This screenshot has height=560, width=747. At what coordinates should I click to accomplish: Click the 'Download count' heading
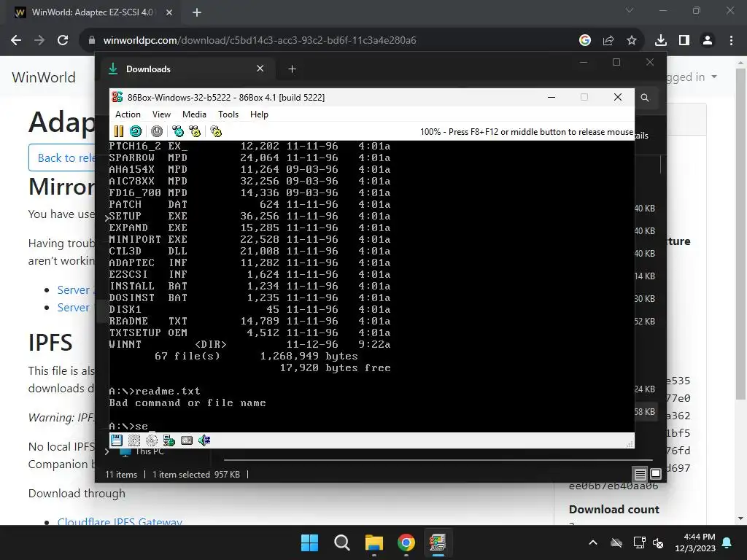(614, 510)
